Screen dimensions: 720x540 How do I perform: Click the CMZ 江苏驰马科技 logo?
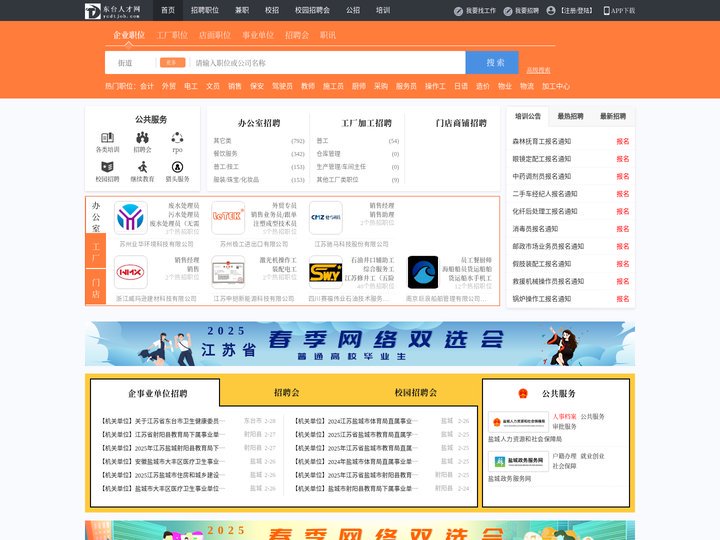[326, 217]
